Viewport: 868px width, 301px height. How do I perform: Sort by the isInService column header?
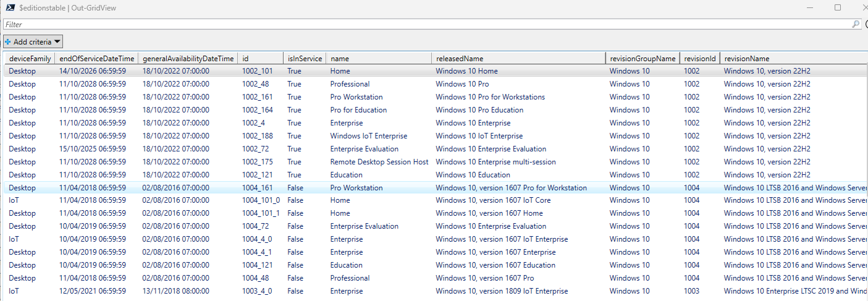point(305,59)
